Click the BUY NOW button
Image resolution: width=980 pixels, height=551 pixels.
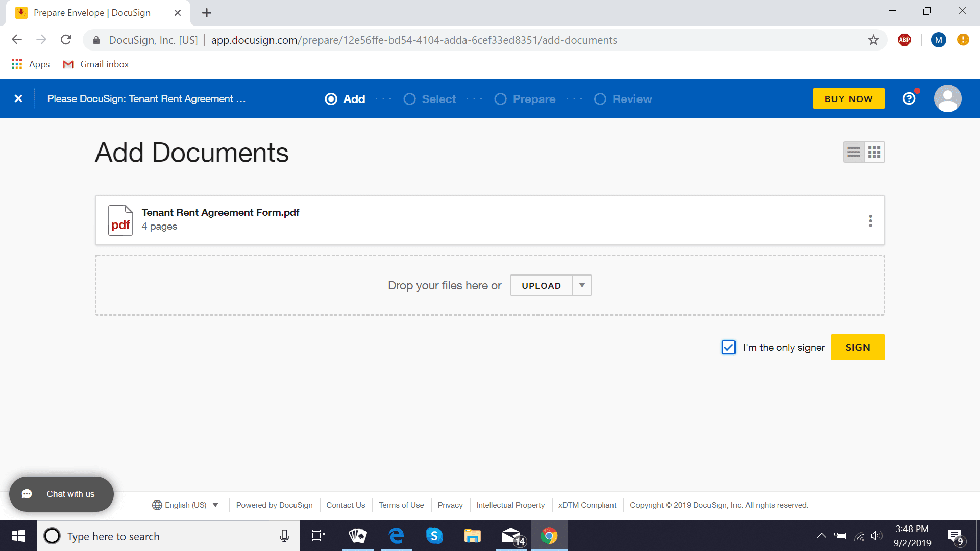tap(849, 98)
